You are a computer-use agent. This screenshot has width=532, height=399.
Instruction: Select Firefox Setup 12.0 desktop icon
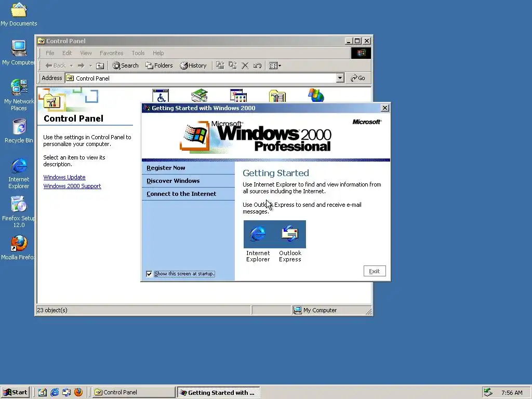coord(19,212)
